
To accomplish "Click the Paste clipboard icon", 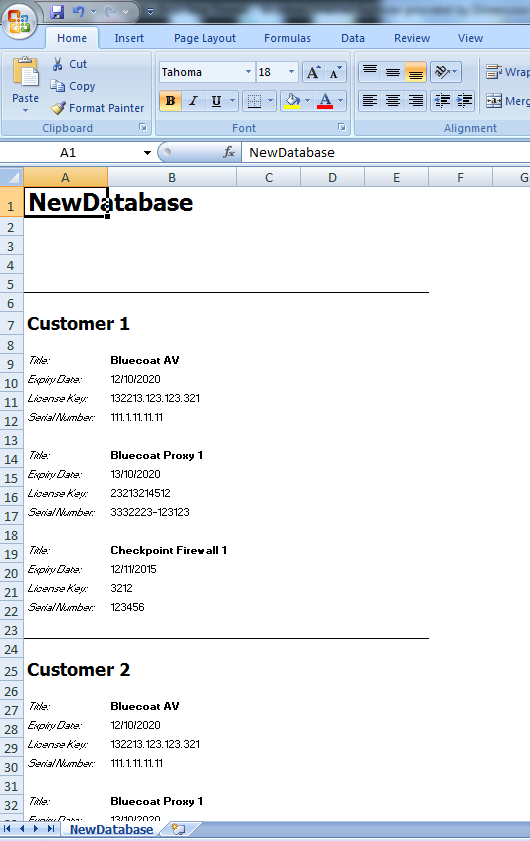I will tap(25, 72).
